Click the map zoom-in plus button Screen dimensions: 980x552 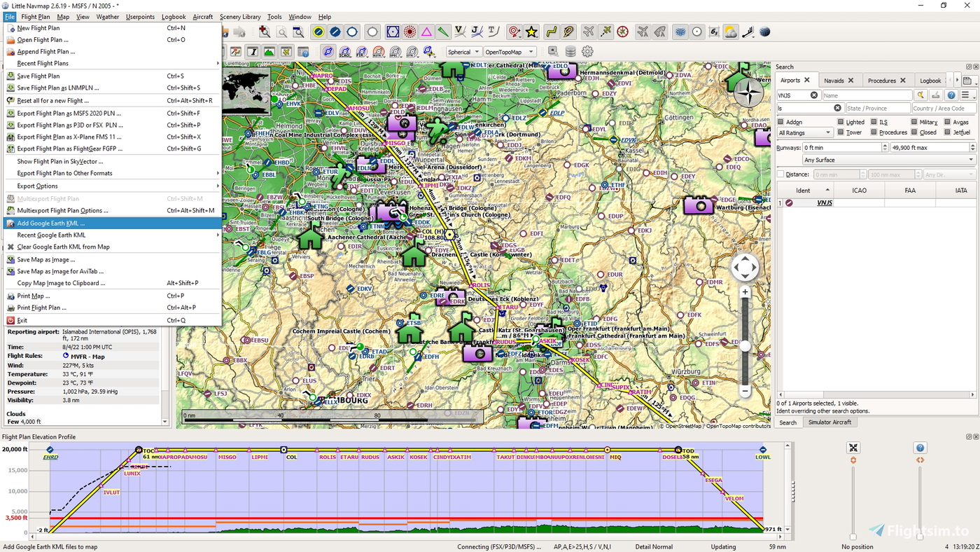click(745, 291)
